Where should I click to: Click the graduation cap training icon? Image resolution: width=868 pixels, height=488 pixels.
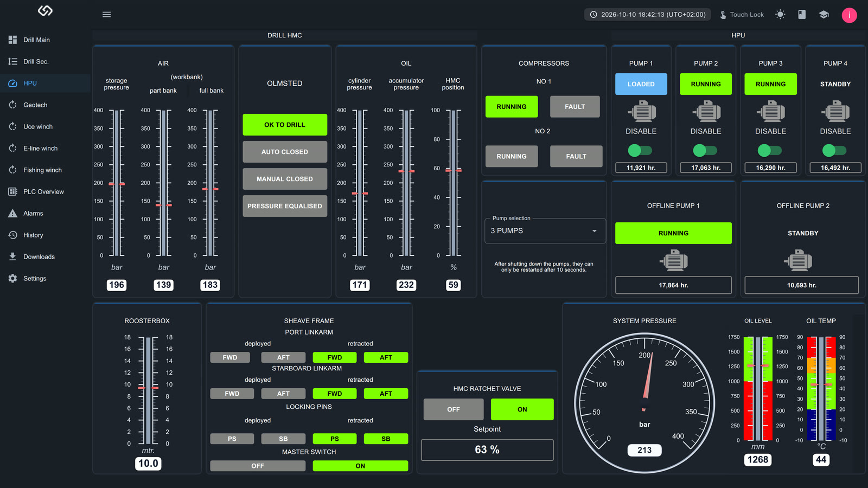[x=824, y=15]
